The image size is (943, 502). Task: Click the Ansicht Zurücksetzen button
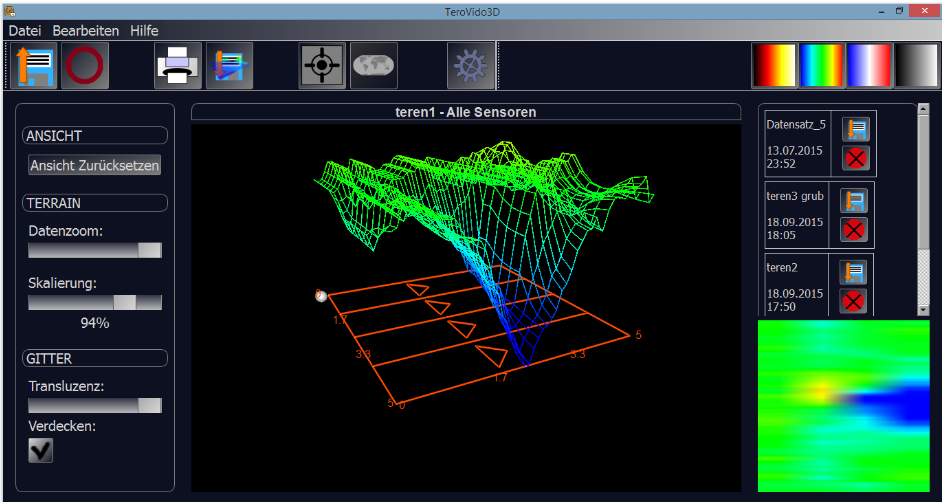[95, 166]
